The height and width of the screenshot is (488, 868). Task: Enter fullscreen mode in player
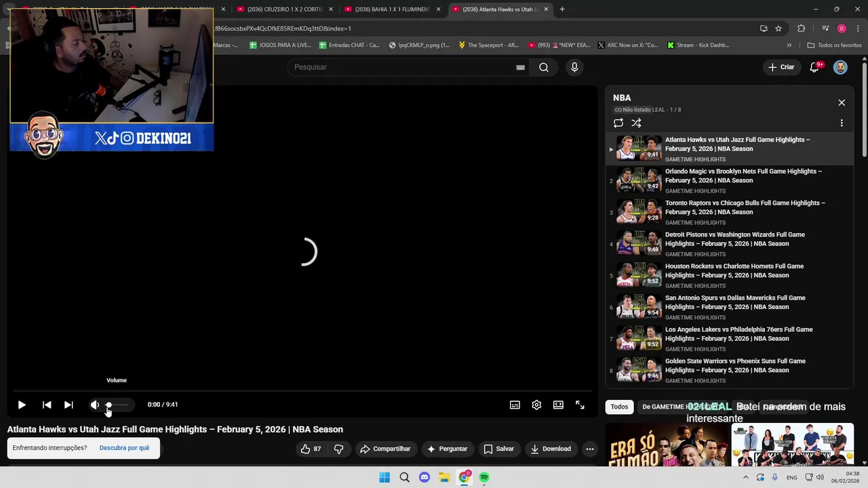[x=580, y=405]
